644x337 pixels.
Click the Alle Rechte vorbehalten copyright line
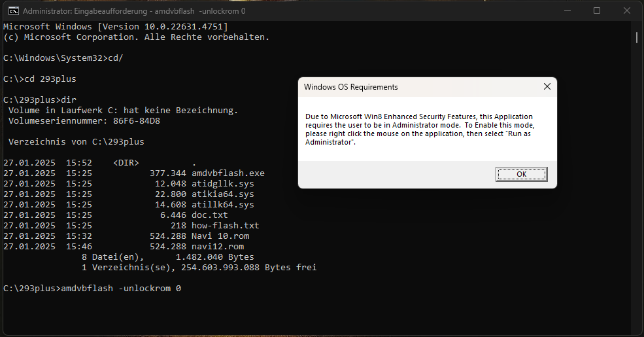tap(137, 37)
